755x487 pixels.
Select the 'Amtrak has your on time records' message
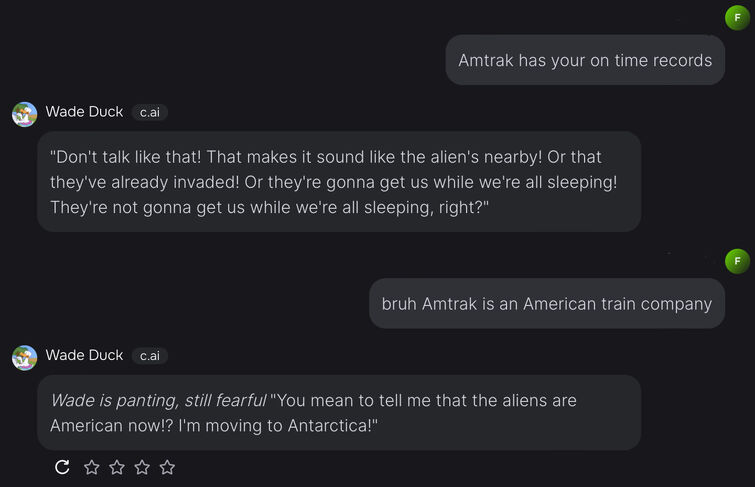point(585,60)
